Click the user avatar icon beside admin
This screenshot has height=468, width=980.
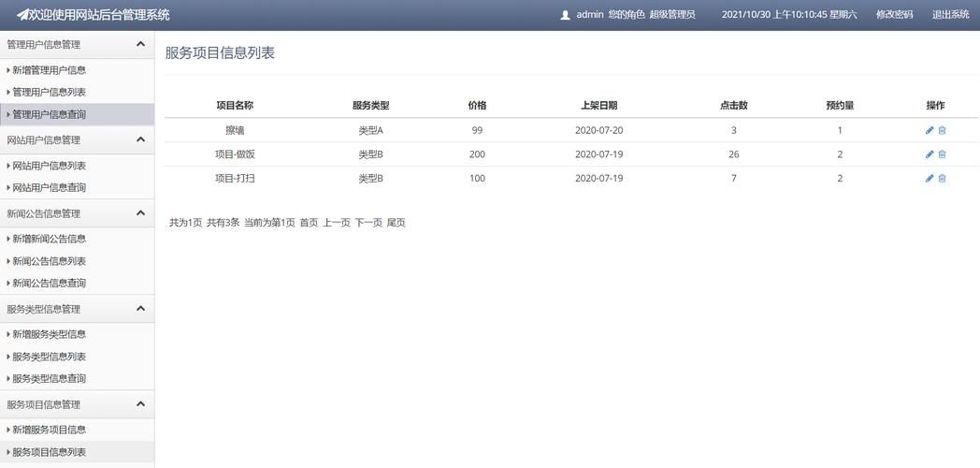pyautogui.click(x=565, y=15)
